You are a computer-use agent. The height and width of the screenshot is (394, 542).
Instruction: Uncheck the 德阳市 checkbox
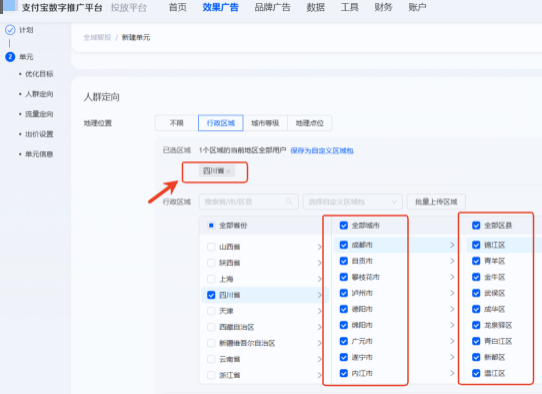(344, 309)
